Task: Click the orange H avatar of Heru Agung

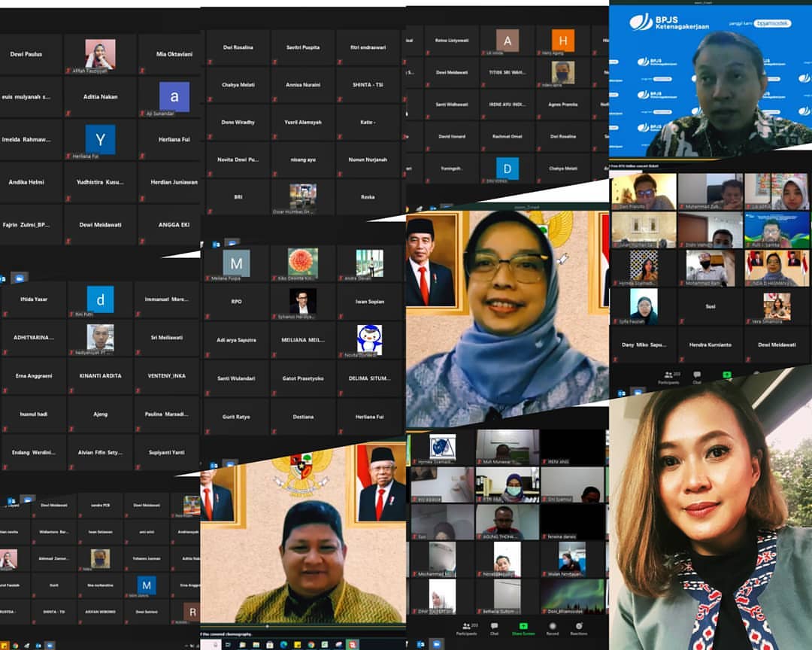Action: pyautogui.click(x=562, y=41)
